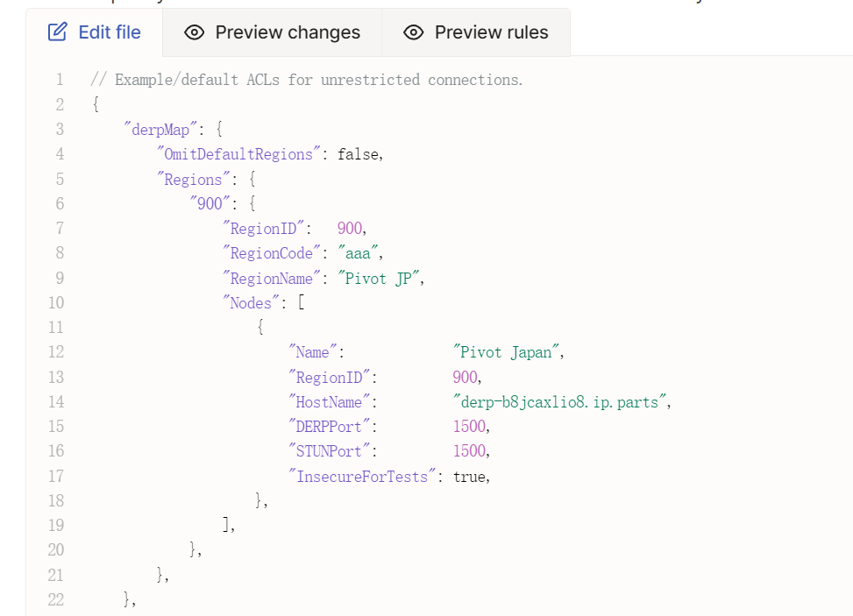Click the comment on line 1
Viewport: 853px width, 616px height.
[x=306, y=80]
